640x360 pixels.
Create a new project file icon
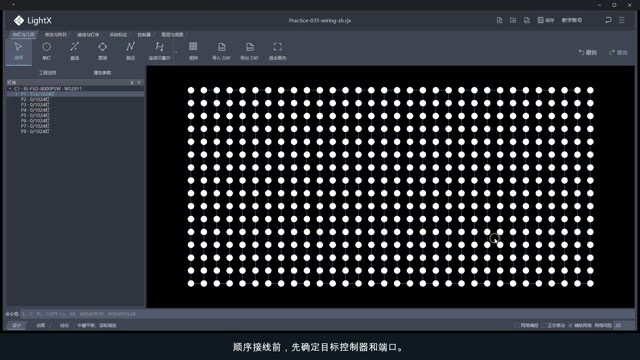coord(499,20)
